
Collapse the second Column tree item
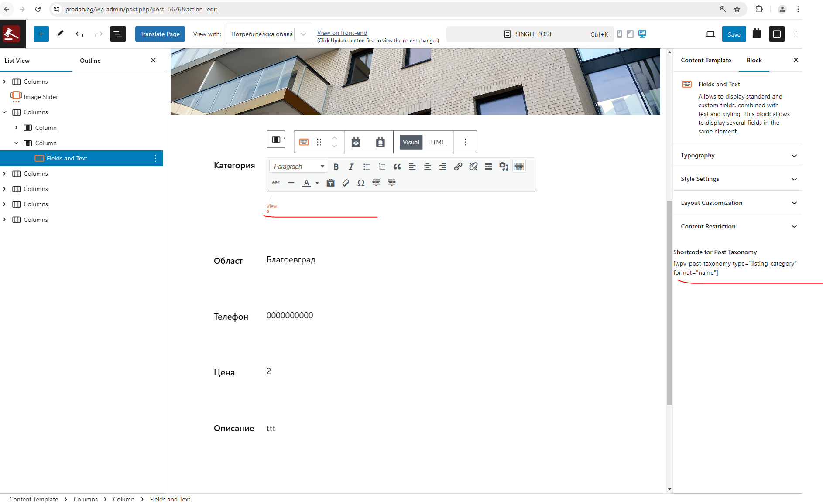(x=16, y=143)
